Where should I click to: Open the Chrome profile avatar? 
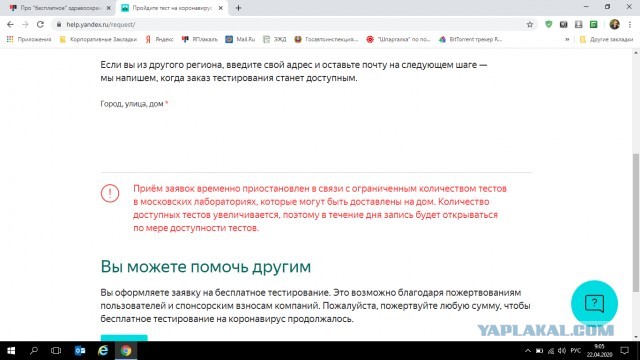click(x=614, y=24)
